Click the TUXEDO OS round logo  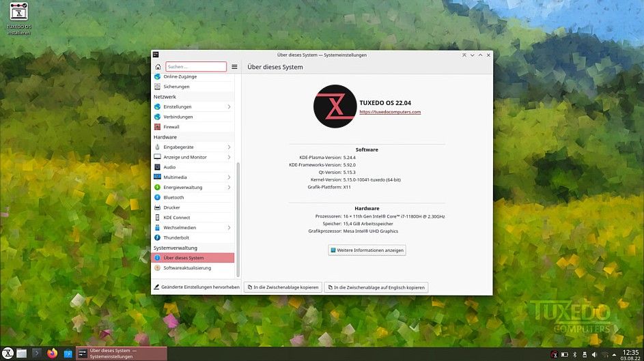point(335,106)
